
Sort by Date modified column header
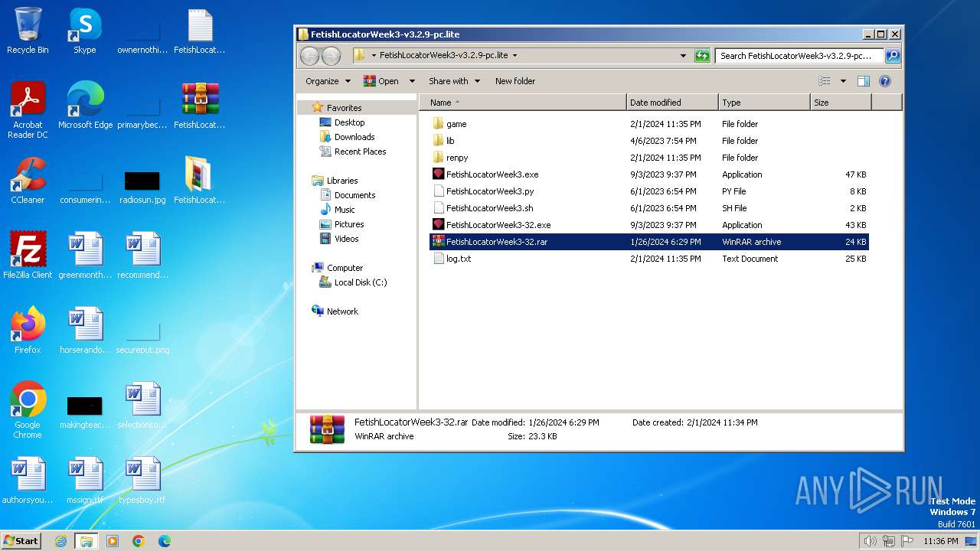coord(672,103)
